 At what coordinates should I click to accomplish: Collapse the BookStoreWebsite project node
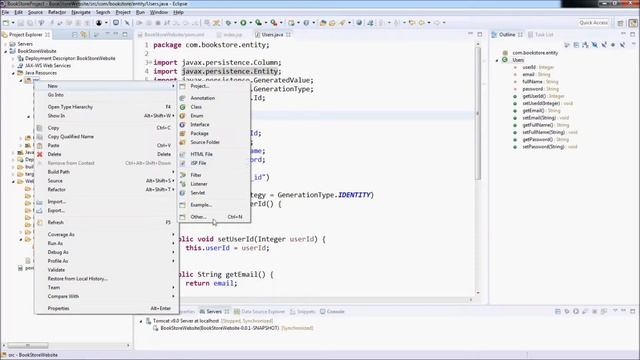click(6, 51)
